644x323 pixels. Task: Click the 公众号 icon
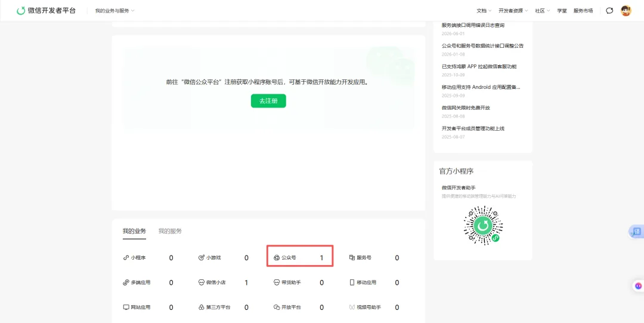[x=277, y=258]
